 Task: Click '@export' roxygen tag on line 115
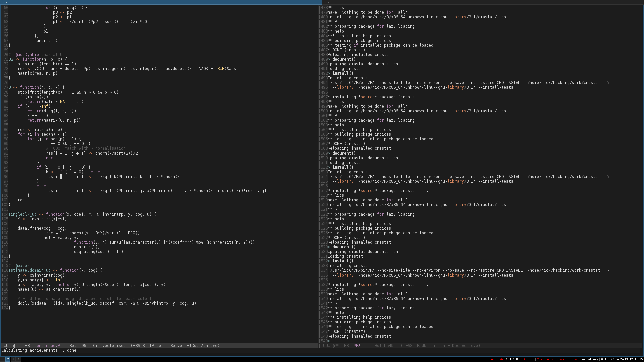(24, 266)
